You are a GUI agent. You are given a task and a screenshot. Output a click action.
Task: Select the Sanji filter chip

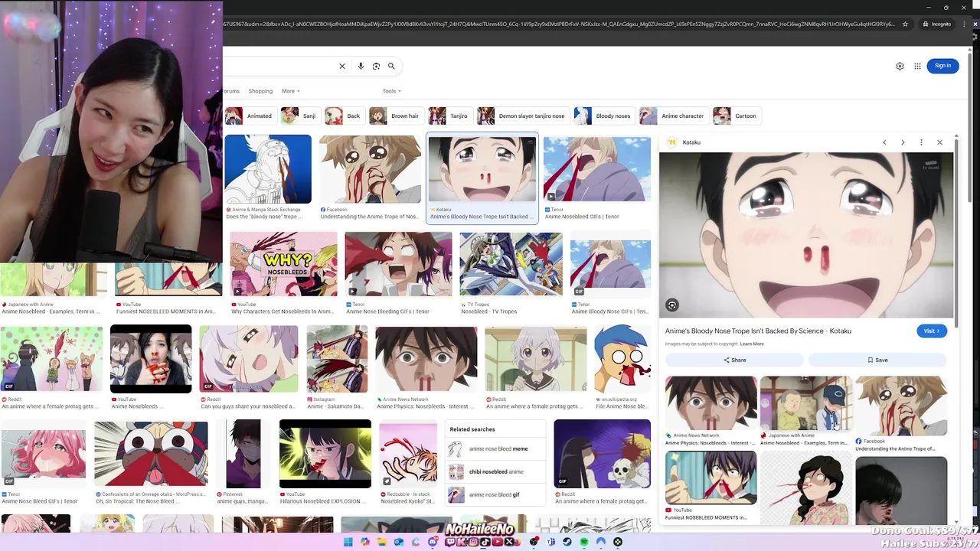tap(299, 116)
